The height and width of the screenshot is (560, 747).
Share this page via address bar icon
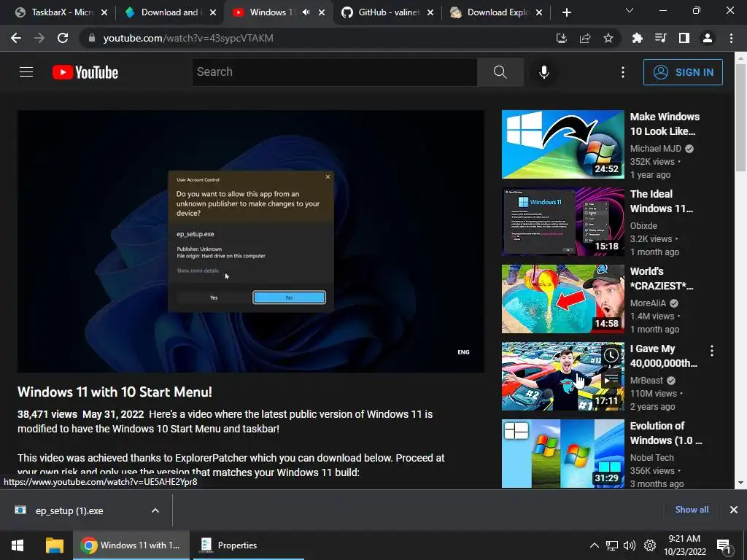[x=585, y=38]
